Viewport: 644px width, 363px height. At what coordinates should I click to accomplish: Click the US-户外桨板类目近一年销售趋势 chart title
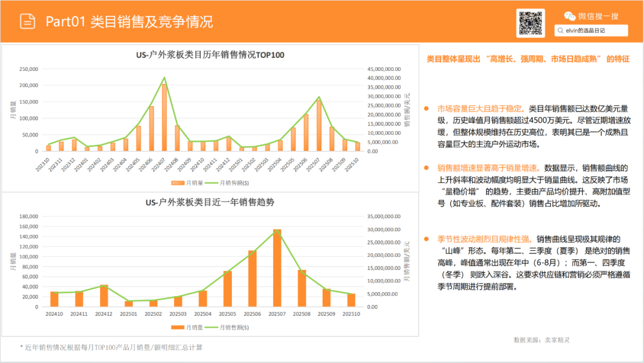pos(210,202)
